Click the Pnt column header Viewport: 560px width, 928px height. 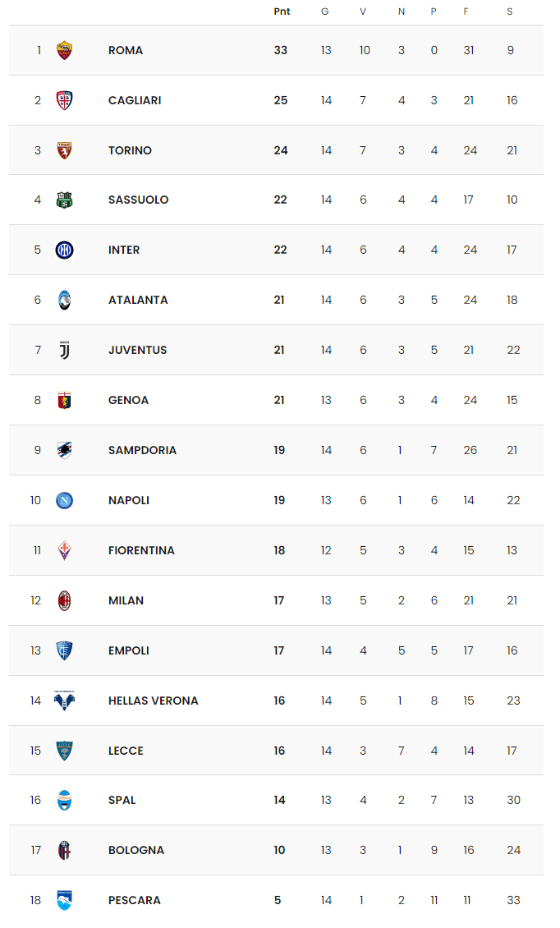point(282,11)
